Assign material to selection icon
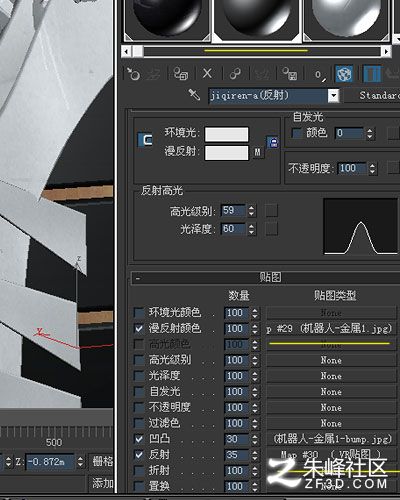 (x=181, y=74)
